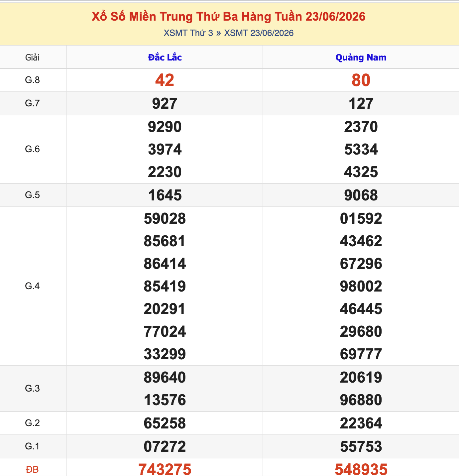Click Quảng Nam G.4 number 67296
The image size is (459, 476).
click(361, 264)
